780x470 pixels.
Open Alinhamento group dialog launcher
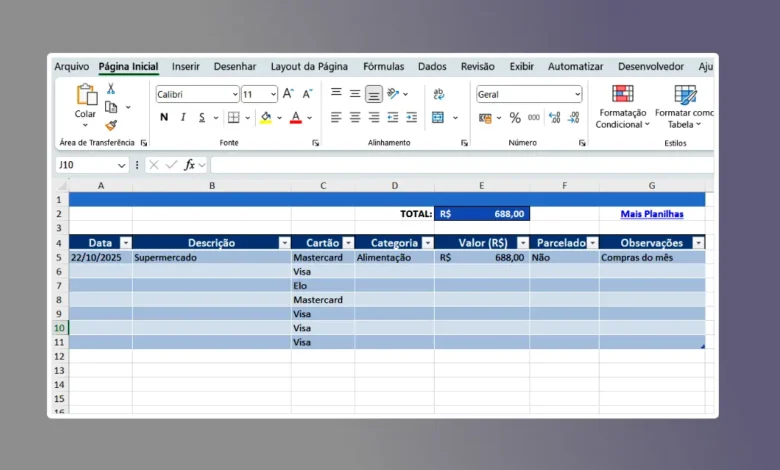[464, 143]
